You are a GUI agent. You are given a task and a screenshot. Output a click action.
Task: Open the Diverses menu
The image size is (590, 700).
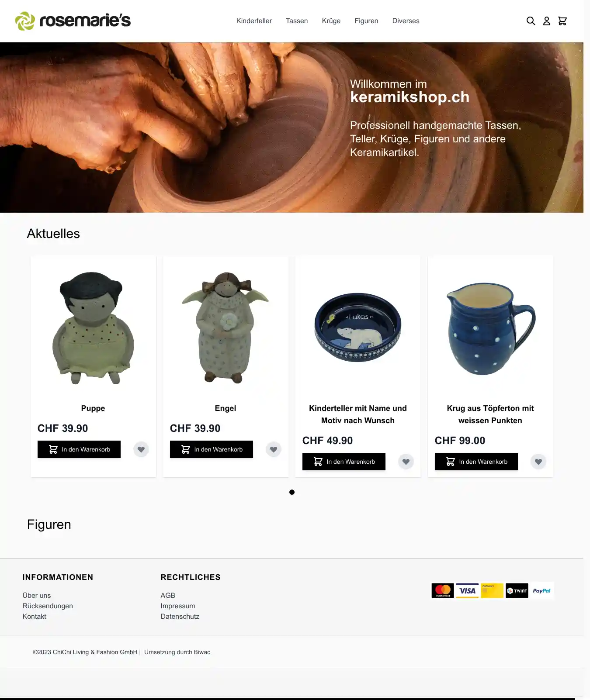coord(406,21)
